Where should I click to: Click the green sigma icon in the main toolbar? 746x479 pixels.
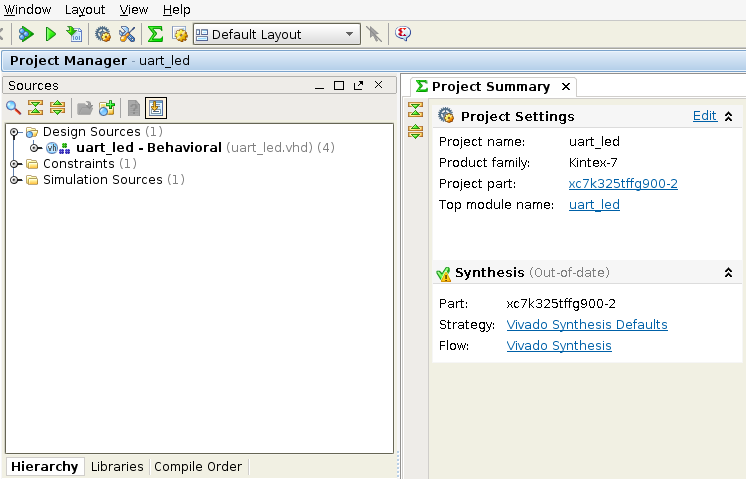coord(155,34)
